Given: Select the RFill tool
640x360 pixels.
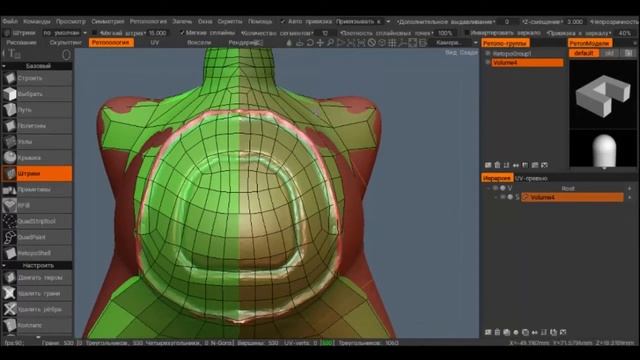Looking at the screenshot, I should pyautogui.click(x=37, y=205).
